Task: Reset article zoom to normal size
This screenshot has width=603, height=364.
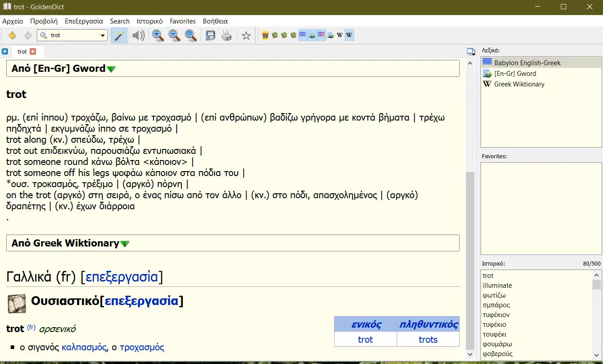Action: point(191,35)
